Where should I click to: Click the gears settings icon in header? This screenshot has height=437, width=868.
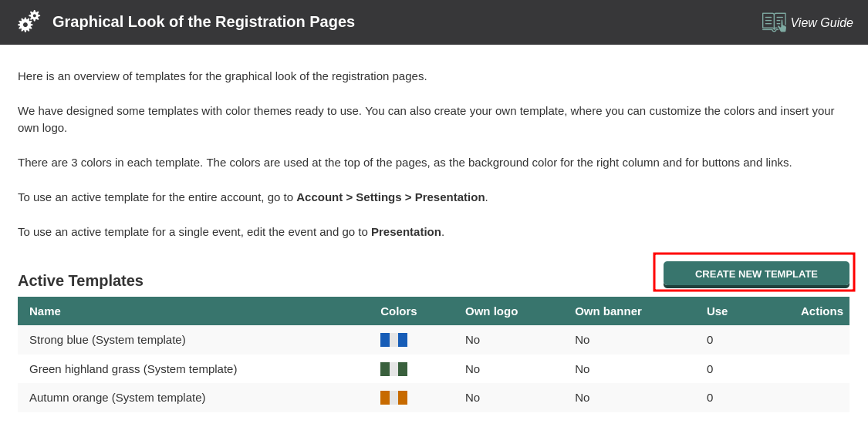click(x=29, y=22)
